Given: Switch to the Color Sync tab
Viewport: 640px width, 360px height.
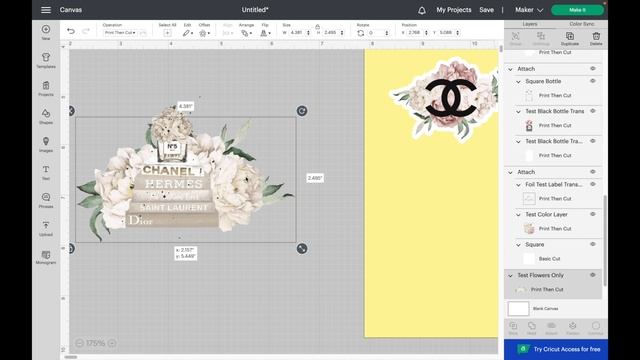Looking at the screenshot, I should click(582, 24).
